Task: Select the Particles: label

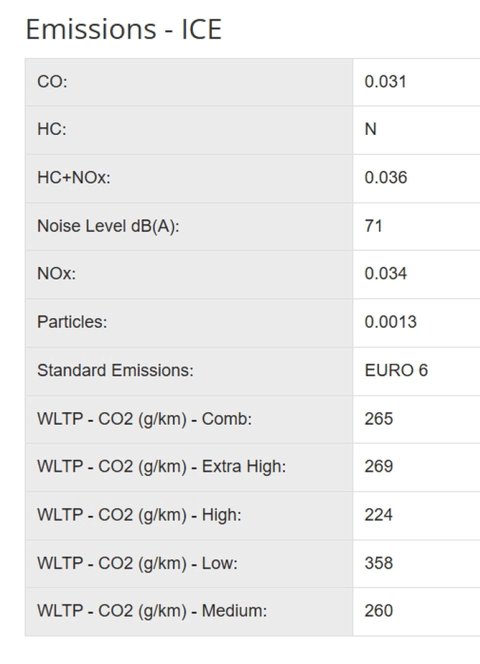Action: pyautogui.click(x=72, y=322)
